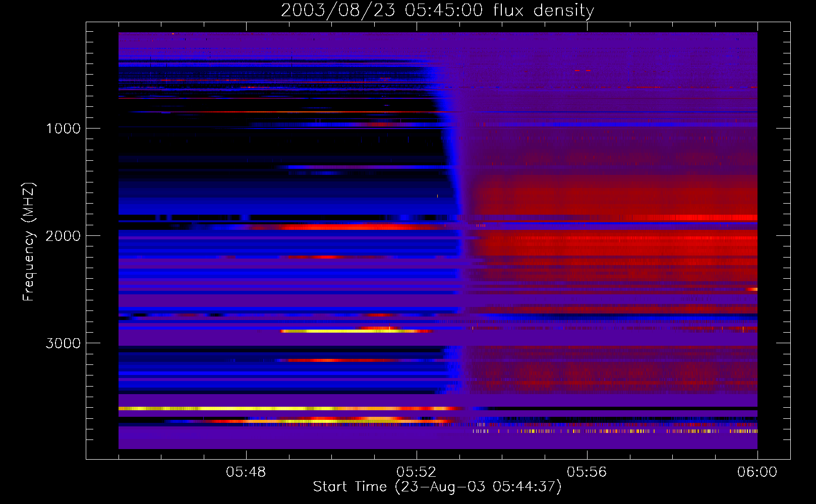Click the 'Start Time (23-Aug-03 05:44:37)' axis label
The image size is (816, 504).
click(437, 487)
